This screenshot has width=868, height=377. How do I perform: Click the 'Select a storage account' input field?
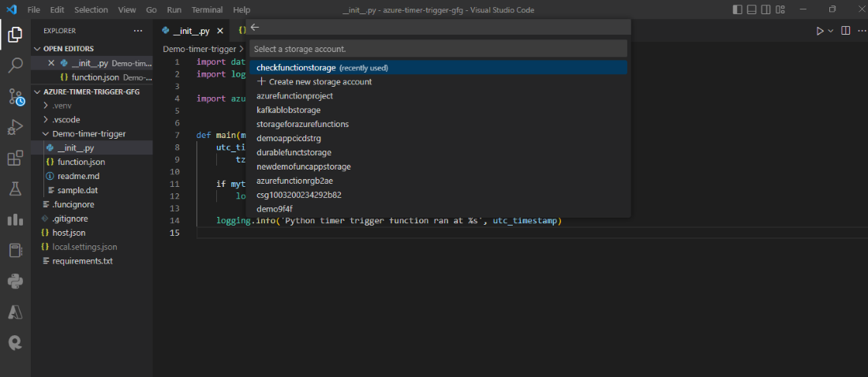pos(438,49)
